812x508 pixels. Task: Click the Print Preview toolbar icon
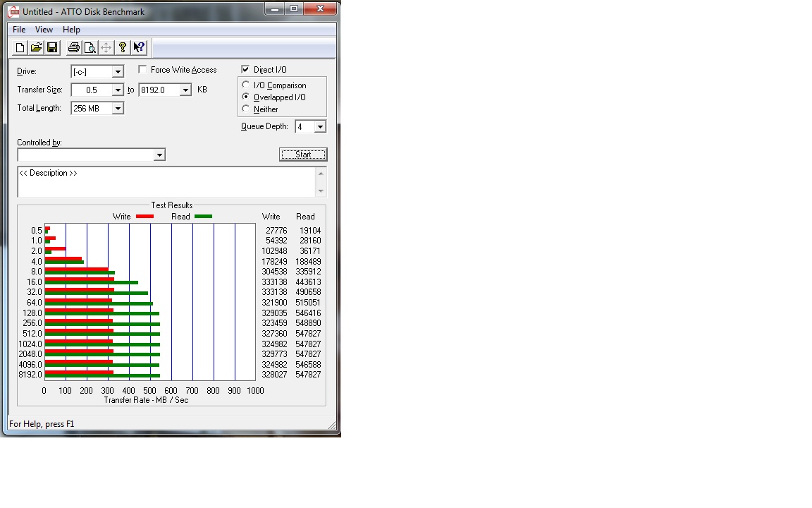click(90, 48)
